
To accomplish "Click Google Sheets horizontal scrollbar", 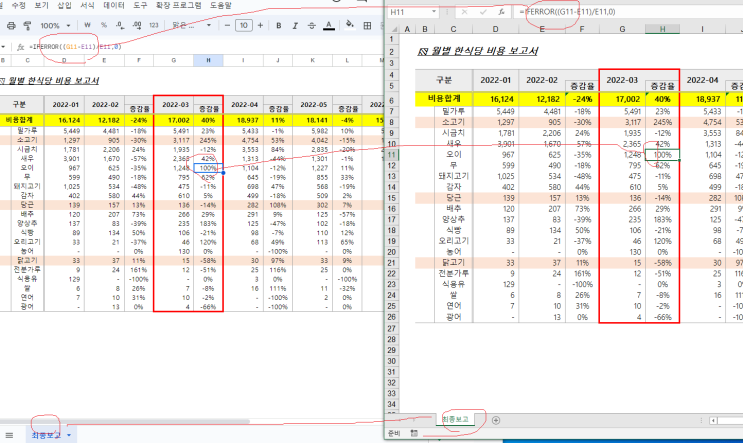I will 127,421.
